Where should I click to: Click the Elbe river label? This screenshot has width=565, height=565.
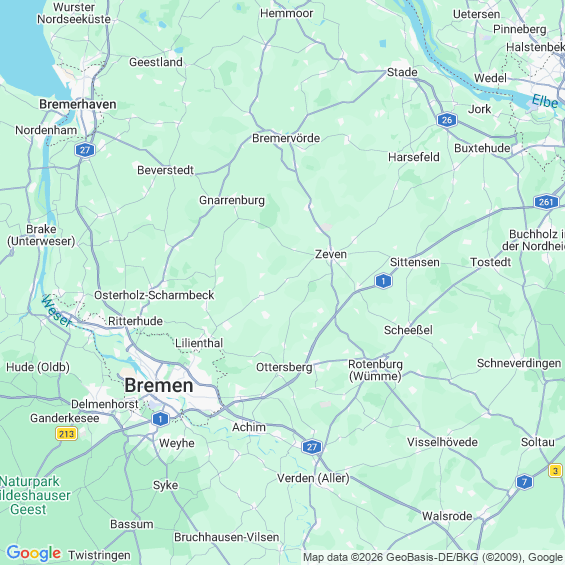[545, 101]
